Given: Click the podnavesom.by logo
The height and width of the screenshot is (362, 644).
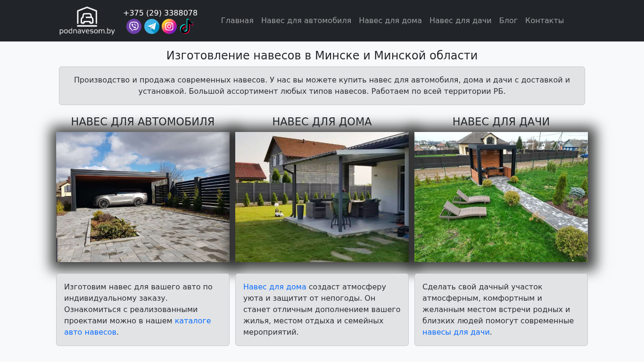Looking at the screenshot, I should (87, 21).
